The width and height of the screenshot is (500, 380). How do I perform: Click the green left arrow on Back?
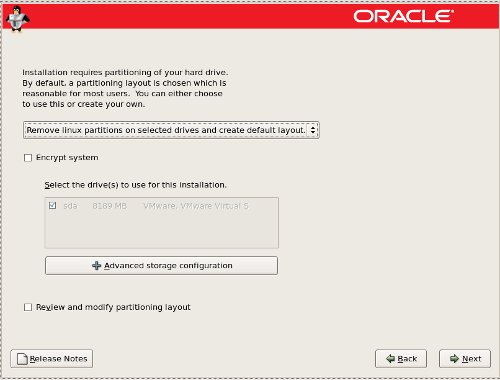[390, 359]
